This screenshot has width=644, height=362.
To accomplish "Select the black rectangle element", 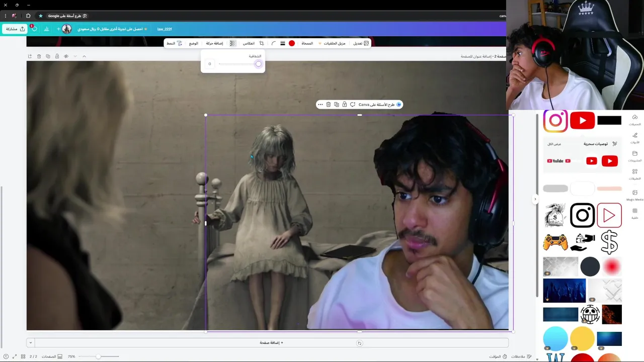I will pos(609,121).
